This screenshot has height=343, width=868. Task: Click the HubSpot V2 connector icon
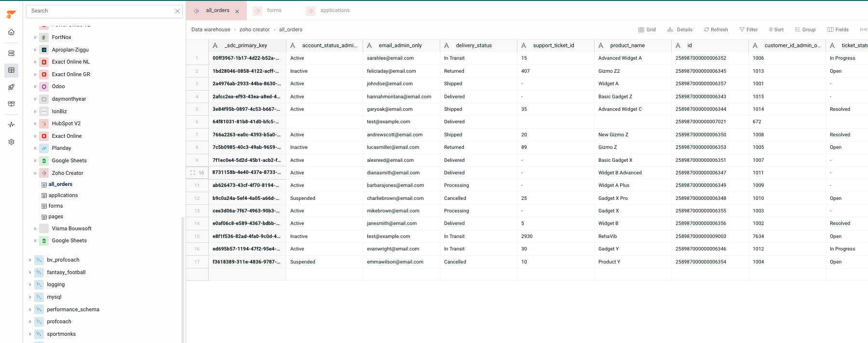tap(44, 124)
